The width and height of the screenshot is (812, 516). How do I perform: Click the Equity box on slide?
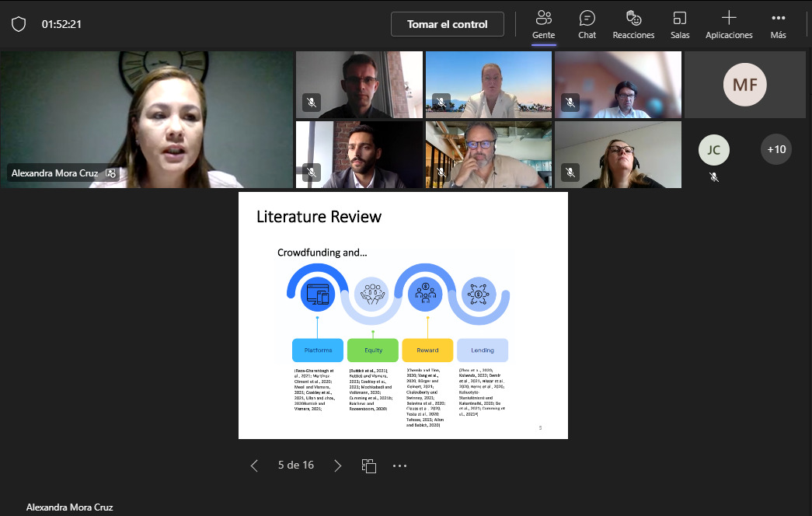(x=373, y=350)
